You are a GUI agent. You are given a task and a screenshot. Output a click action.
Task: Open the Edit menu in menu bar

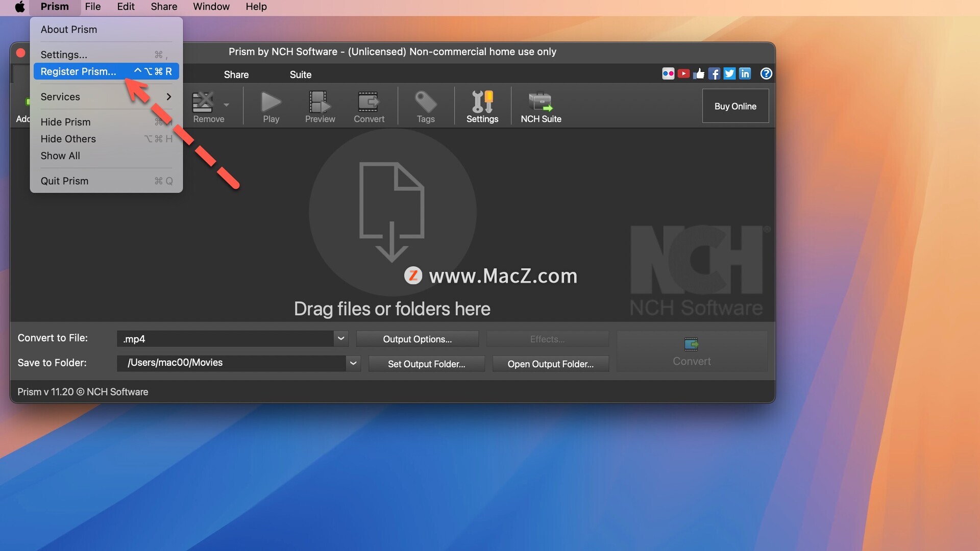[x=126, y=7]
